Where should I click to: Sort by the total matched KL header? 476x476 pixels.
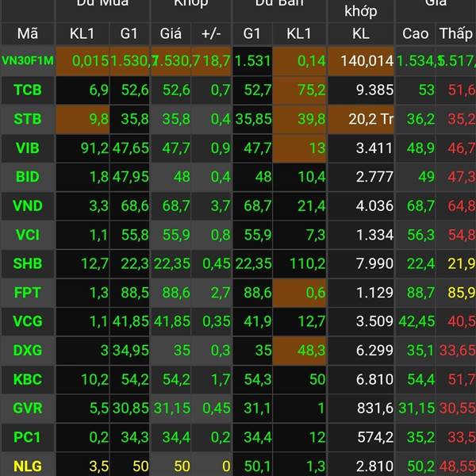pyautogui.click(x=361, y=33)
